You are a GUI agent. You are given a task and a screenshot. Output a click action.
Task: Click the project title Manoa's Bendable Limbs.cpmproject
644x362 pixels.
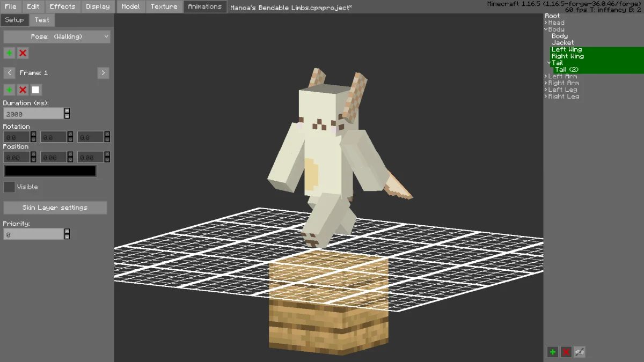(291, 7)
